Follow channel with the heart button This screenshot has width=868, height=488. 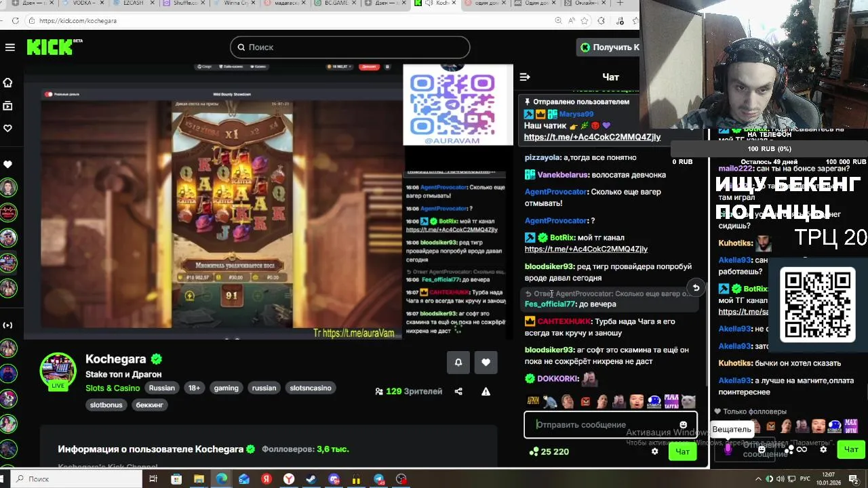[x=486, y=362]
